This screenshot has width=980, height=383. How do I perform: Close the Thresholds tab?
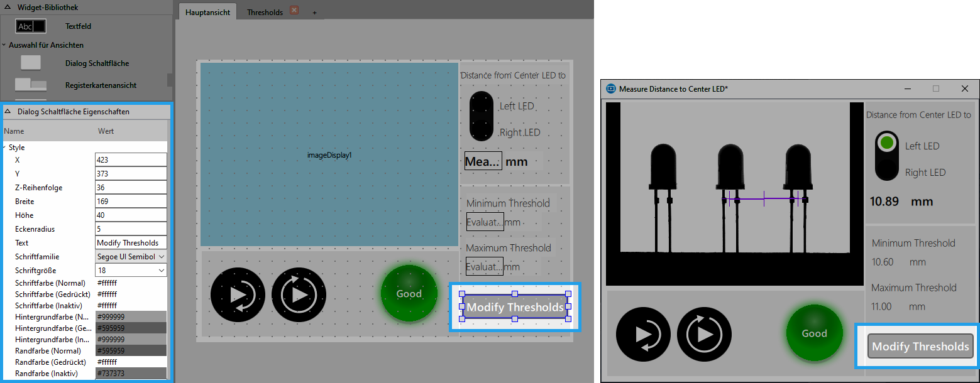point(294,11)
